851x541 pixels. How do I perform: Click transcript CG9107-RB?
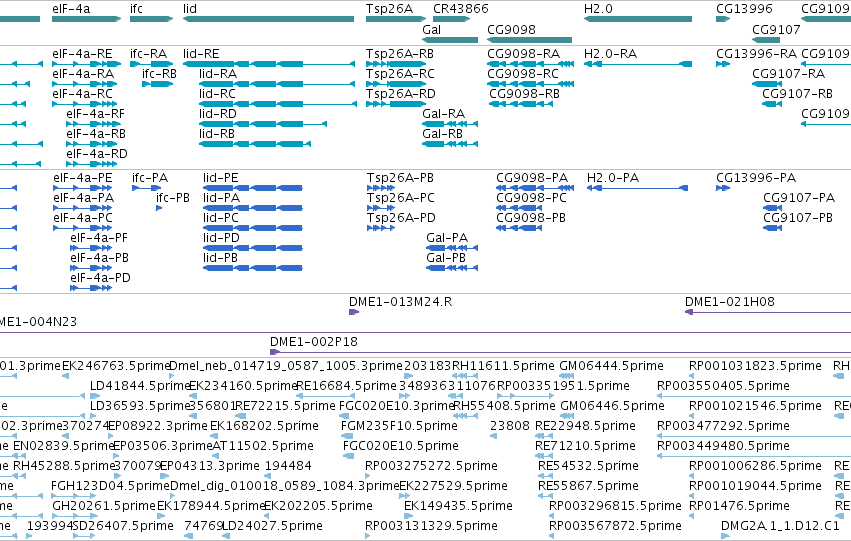(772, 104)
